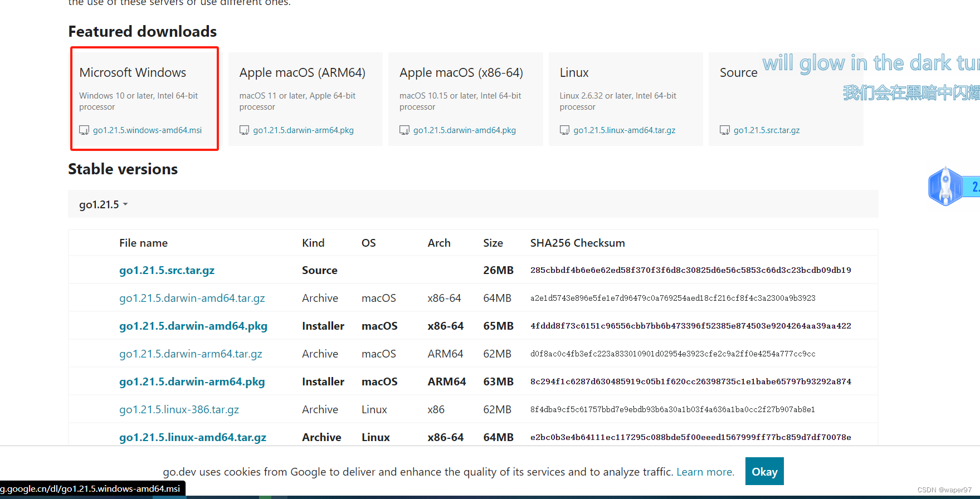Select the Microsoft Windows download card title

pos(133,72)
